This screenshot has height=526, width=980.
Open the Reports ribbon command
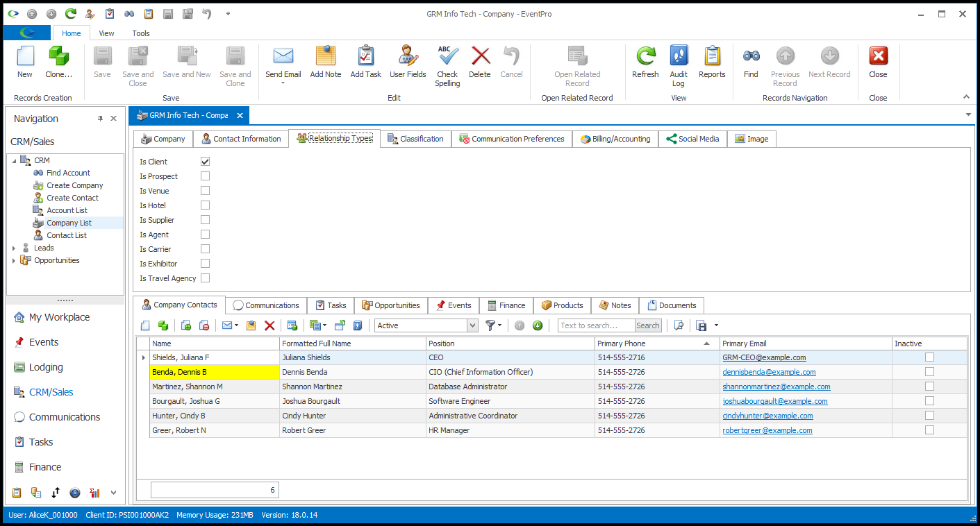coord(712,62)
